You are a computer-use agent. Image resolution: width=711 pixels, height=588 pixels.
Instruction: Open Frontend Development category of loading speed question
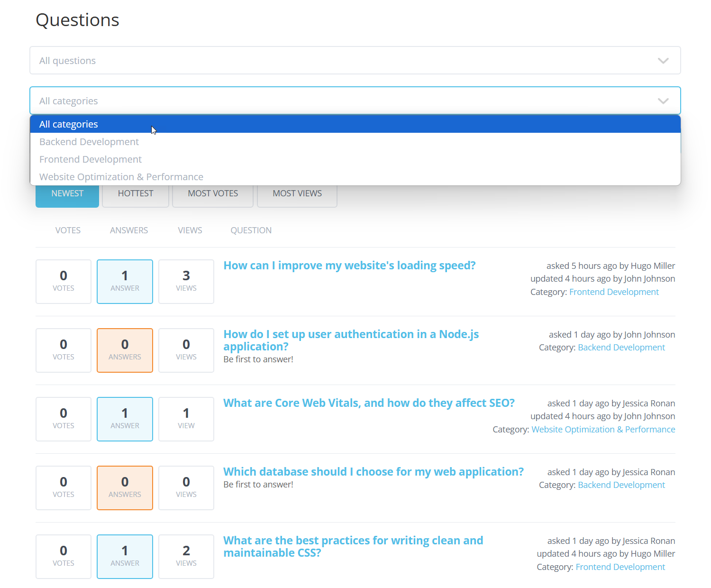[614, 292]
